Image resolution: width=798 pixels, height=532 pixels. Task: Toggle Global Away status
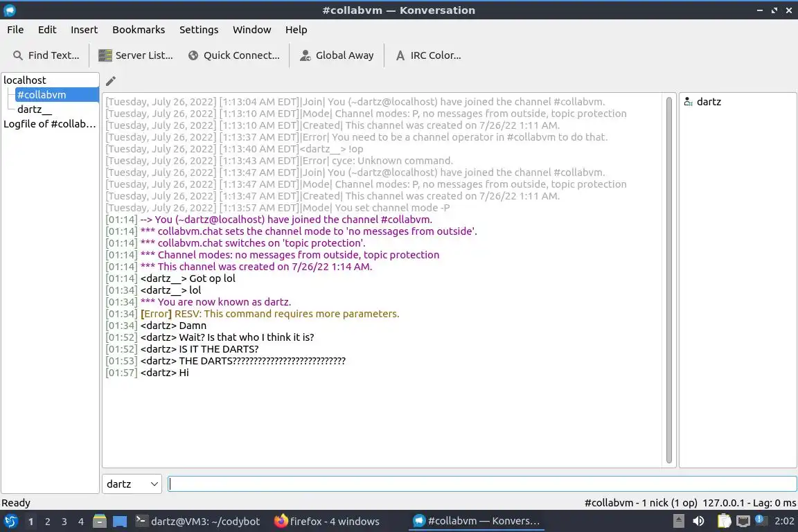click(337, 55)
